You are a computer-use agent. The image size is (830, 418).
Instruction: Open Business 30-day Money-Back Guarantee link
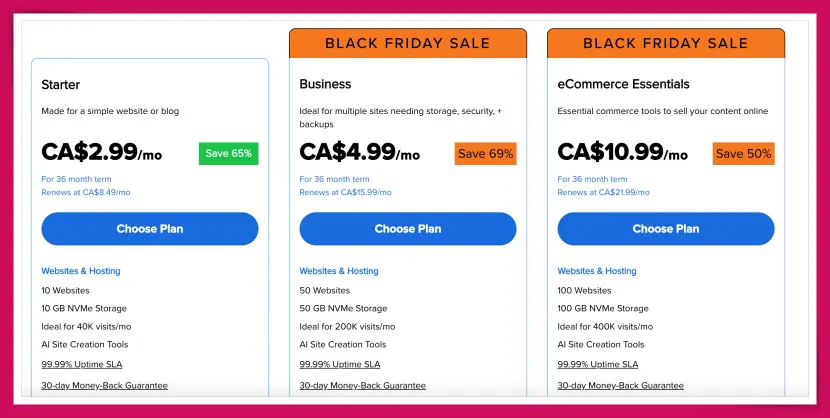click(362, 385)
